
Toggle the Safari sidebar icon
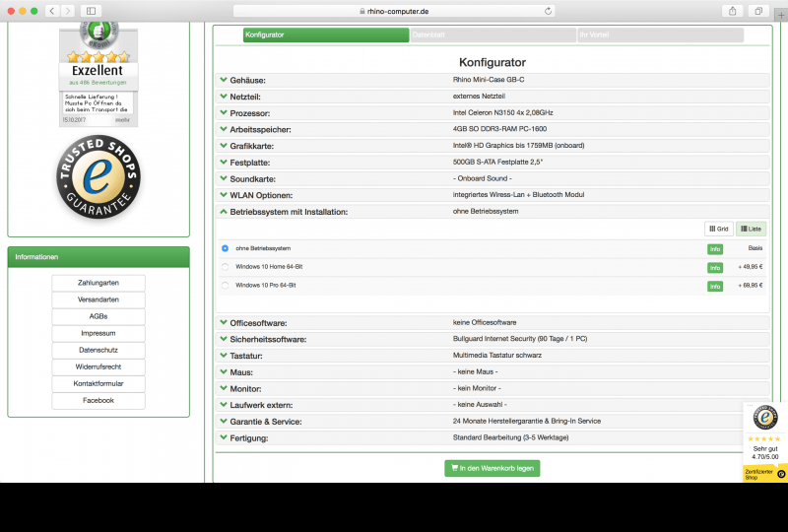point(91,11)
